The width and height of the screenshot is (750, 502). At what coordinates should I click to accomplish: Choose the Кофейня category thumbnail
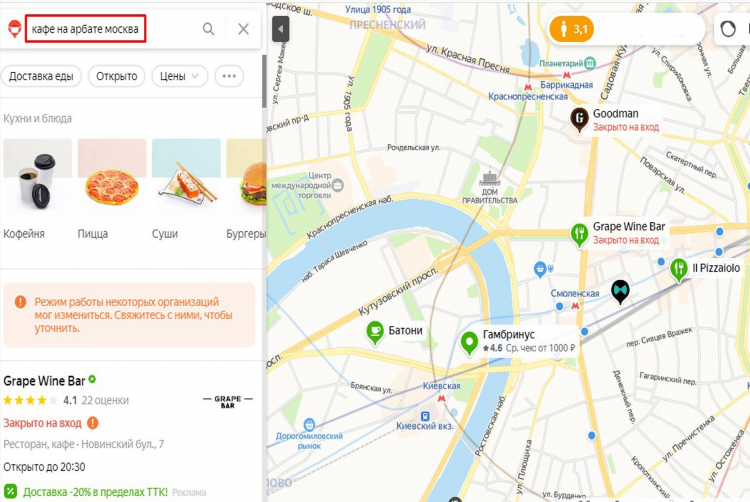click(x=37, y=189)
